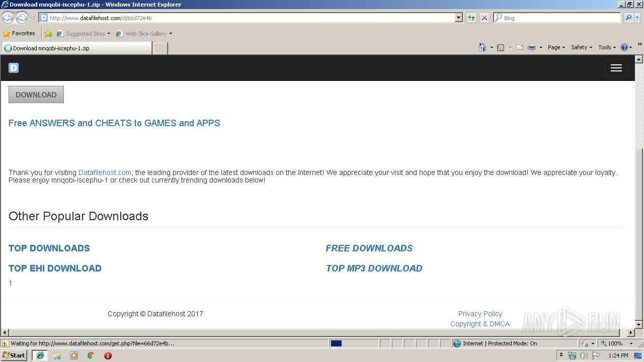Image resolution: width=644 pixels, height=362 pixels.
Task: Click the network tray icon
Action: (x=572, y=355)
